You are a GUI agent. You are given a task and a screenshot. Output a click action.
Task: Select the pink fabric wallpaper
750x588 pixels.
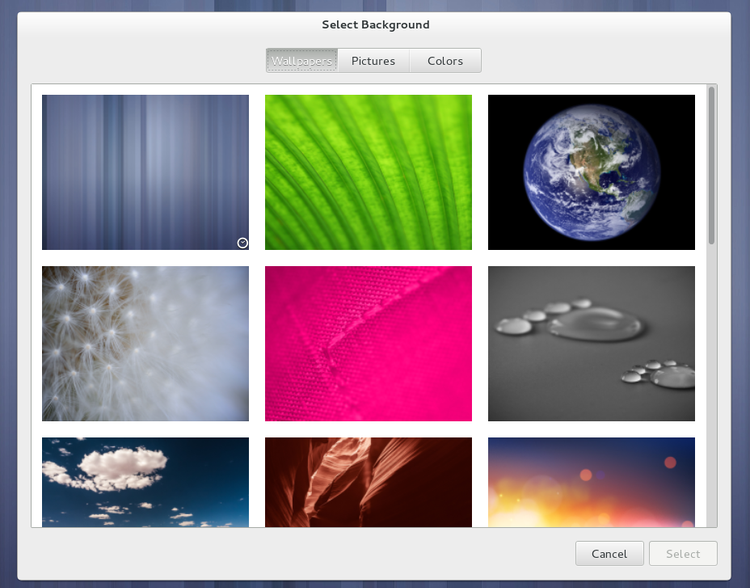[x=368, y=343]
